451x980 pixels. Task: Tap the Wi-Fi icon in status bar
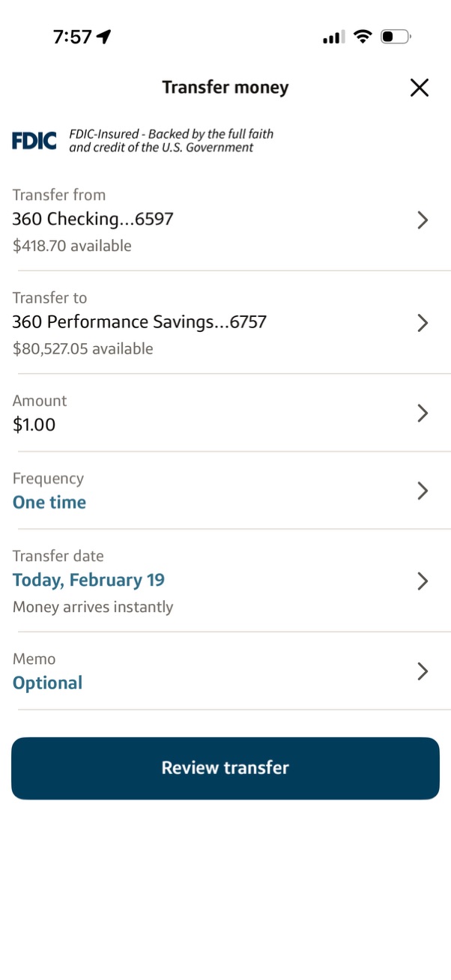click(363, 36)
